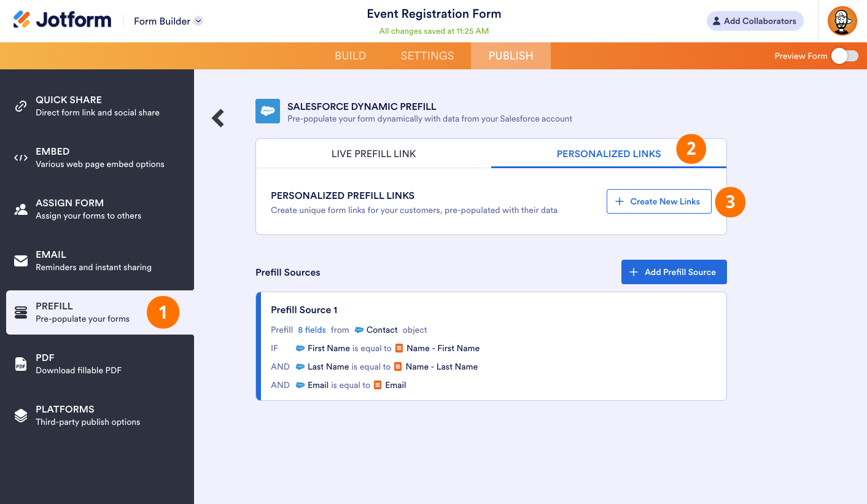Select the Personalized Links tab
This screenshot has height=504, width=867.
[608, 154]
